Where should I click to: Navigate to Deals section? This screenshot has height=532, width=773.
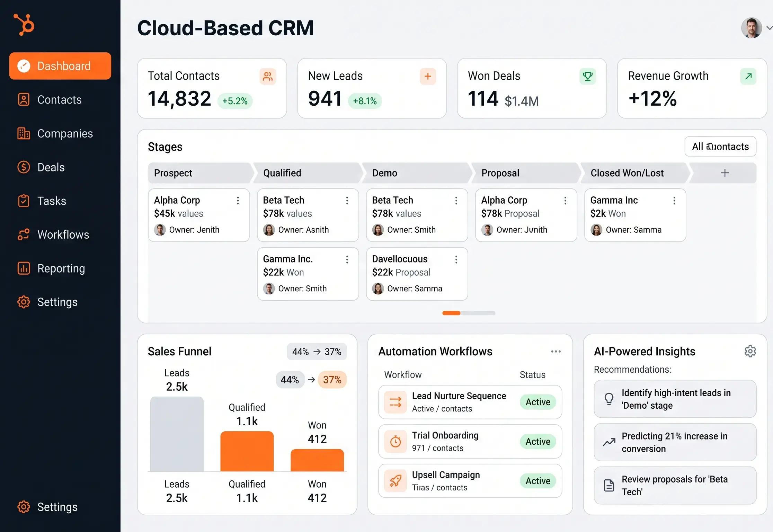41,167
